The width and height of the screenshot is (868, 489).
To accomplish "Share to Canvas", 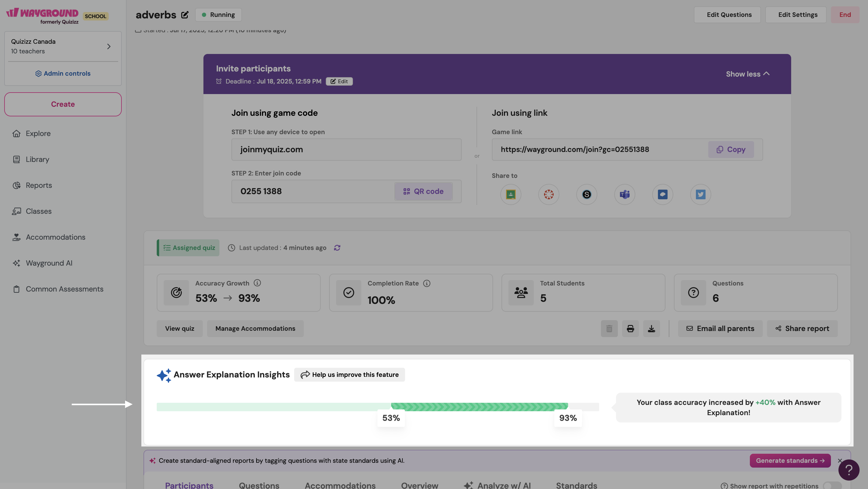I will pyautogui.click(x=549, y=194).
